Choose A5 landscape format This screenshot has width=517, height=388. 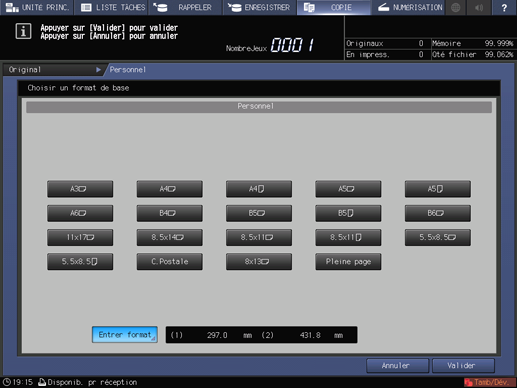coord(348,189)
